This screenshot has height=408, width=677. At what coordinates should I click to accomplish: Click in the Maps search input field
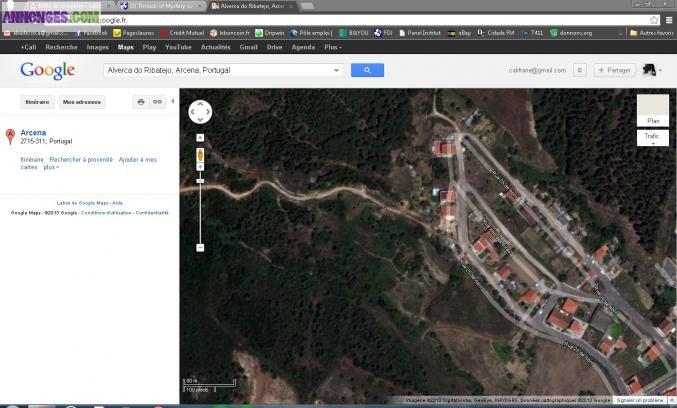click(x=218, y=70)
